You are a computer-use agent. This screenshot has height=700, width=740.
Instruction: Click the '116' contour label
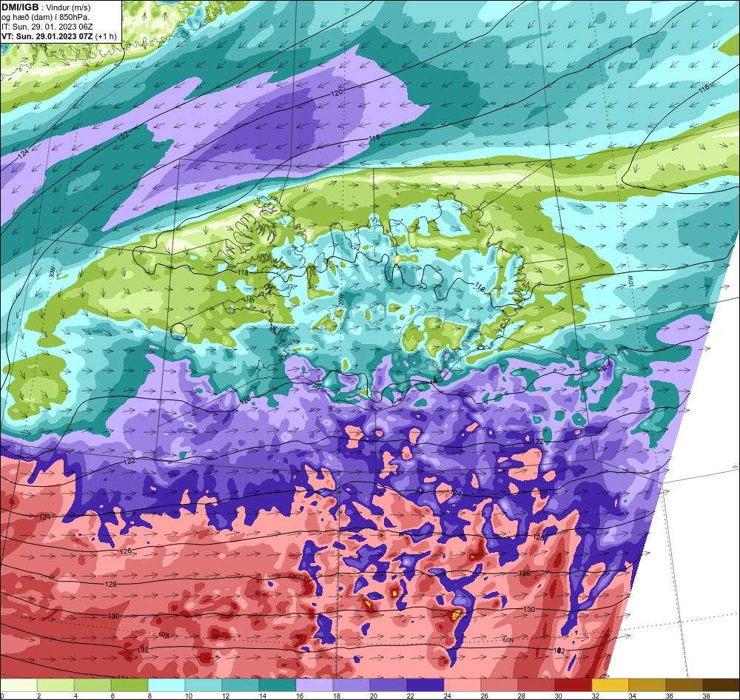(704, 88)
